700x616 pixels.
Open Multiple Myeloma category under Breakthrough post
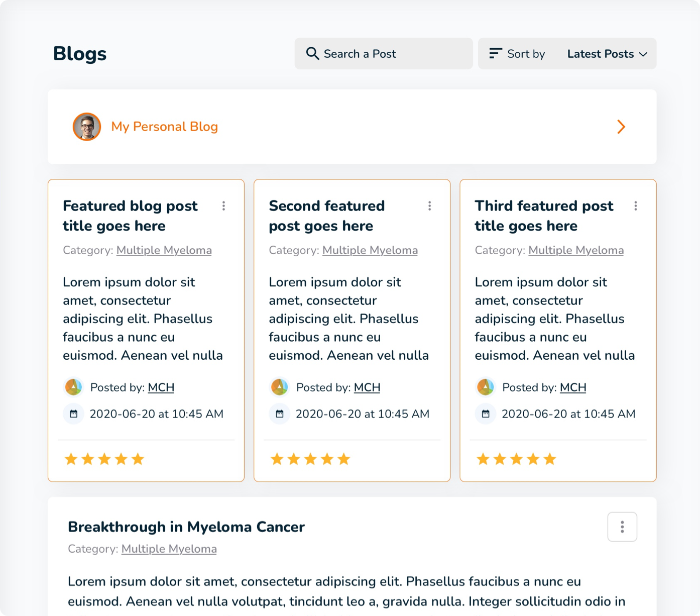coord(169,549)
